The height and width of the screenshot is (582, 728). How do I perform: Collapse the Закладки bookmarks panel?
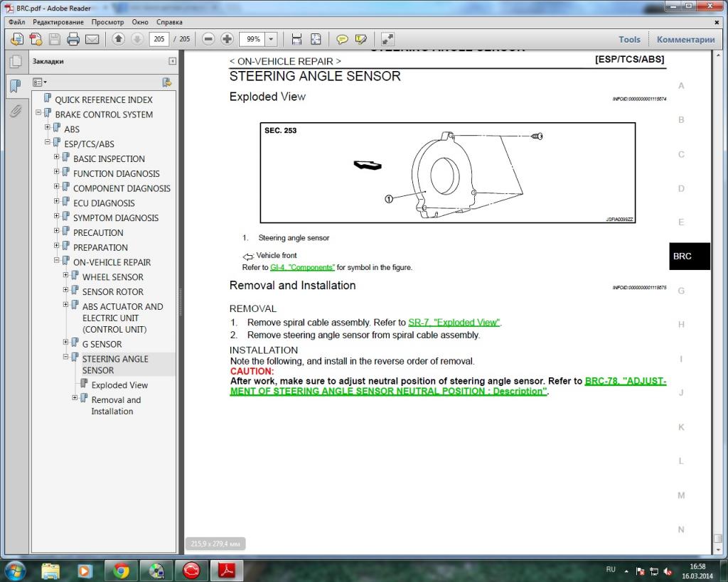(172, 62)
